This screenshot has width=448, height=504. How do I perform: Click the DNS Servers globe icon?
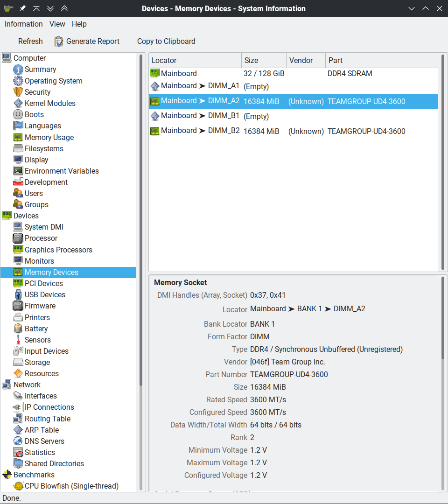pyautogui.click(x=18, y=441)
